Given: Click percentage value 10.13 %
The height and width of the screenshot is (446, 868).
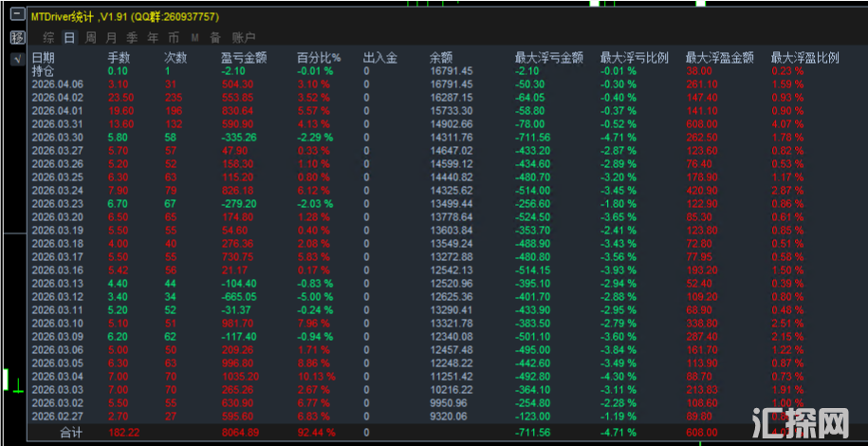Looking at the screenshot, I should point(316,376).
